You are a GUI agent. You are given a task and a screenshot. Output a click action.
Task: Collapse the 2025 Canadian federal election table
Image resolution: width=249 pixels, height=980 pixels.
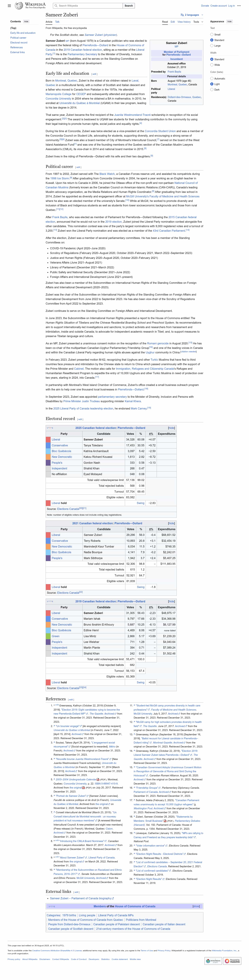[172, 428]
